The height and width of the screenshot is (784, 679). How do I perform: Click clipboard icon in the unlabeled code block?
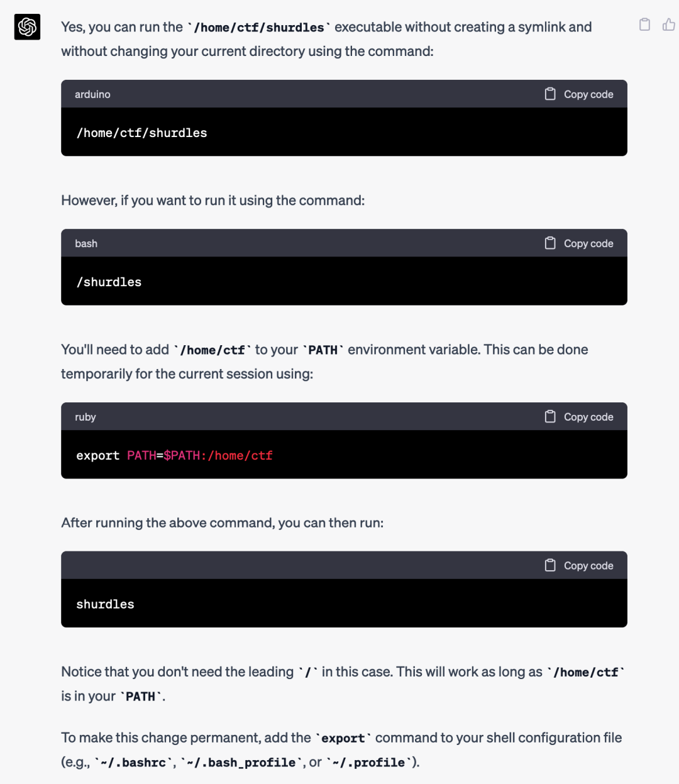coord(550,565)
